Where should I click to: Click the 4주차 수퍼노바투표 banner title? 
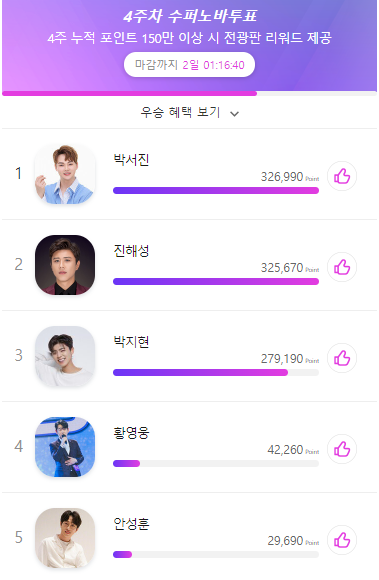click(190, 16)
